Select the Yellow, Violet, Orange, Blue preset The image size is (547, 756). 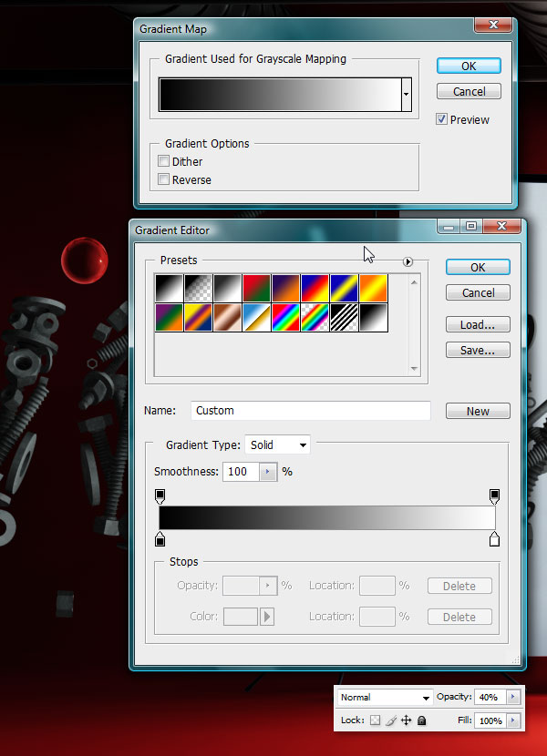(198, 318)
